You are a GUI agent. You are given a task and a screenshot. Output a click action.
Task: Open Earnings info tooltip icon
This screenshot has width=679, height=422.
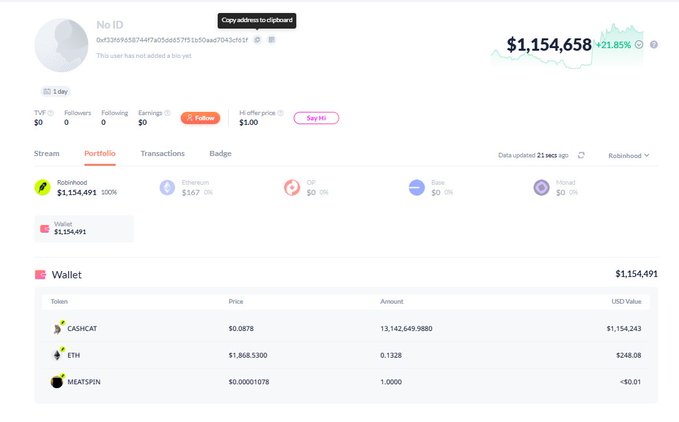pyautogui.click(x=167, y=113)
